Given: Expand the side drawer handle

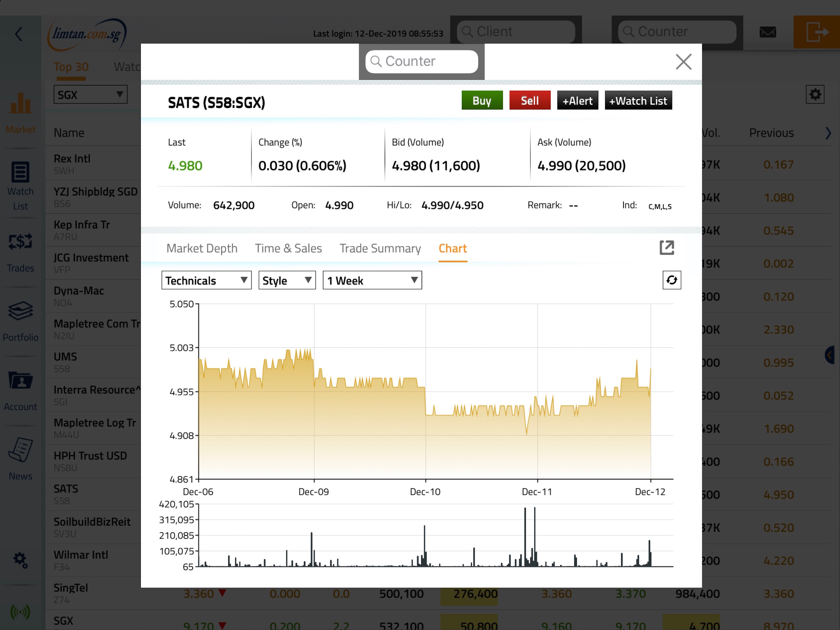Looking at the screenshot, I should tap(830, 355).
